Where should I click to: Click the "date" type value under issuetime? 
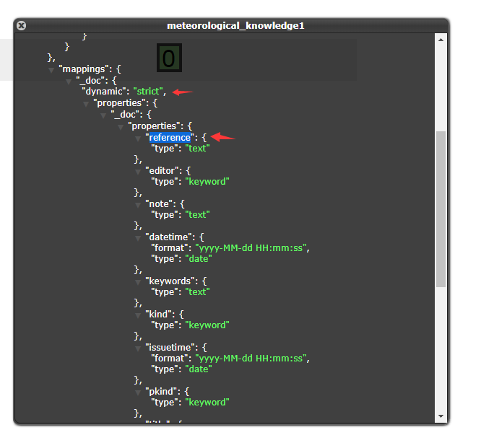pos(199,369)
